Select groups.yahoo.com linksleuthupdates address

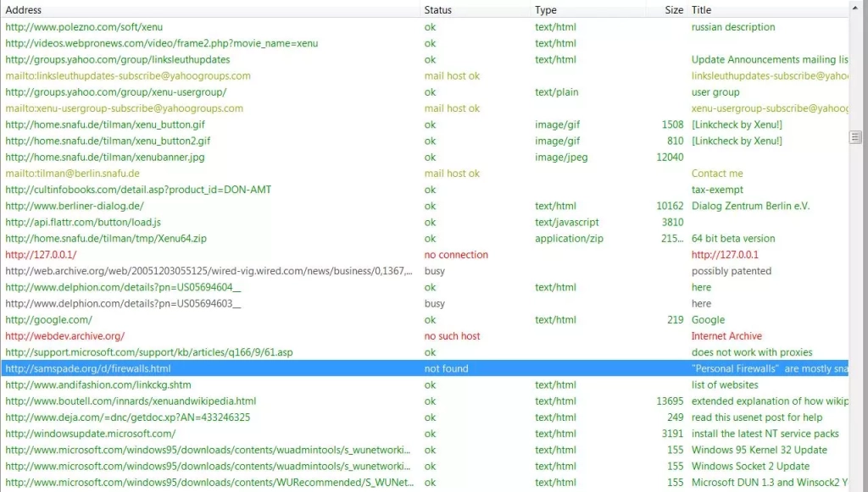point(117,60)
